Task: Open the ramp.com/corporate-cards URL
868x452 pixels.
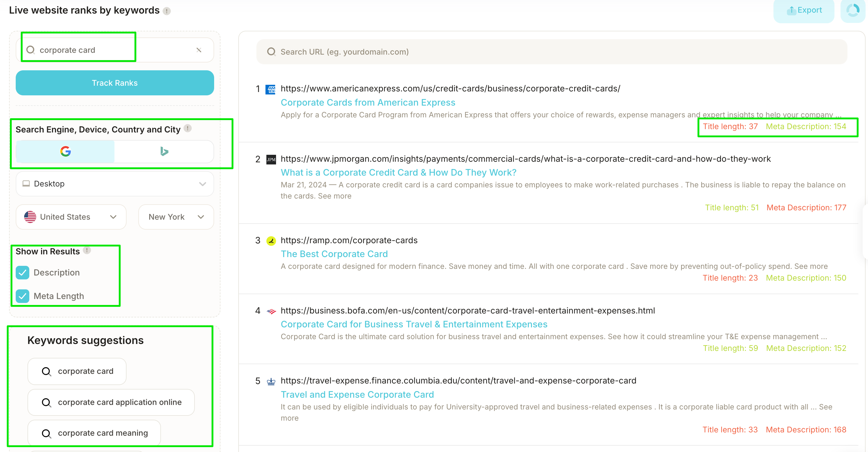Action: (x=349, y=240)
